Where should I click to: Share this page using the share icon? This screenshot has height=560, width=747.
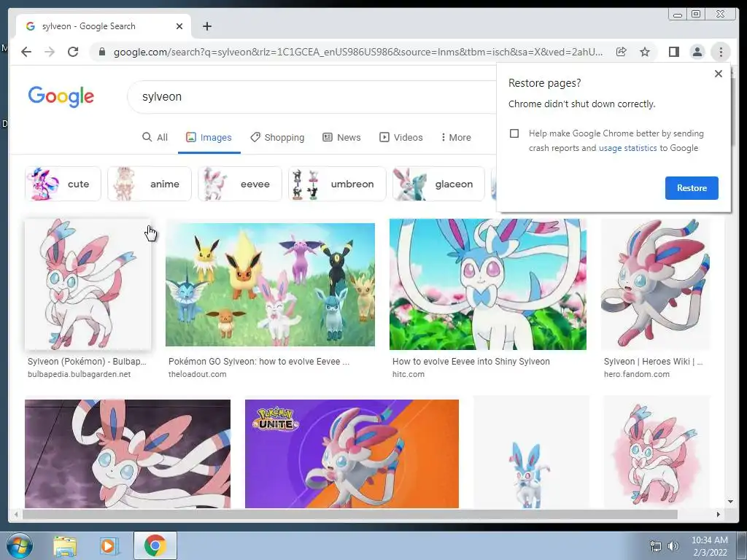622,52
